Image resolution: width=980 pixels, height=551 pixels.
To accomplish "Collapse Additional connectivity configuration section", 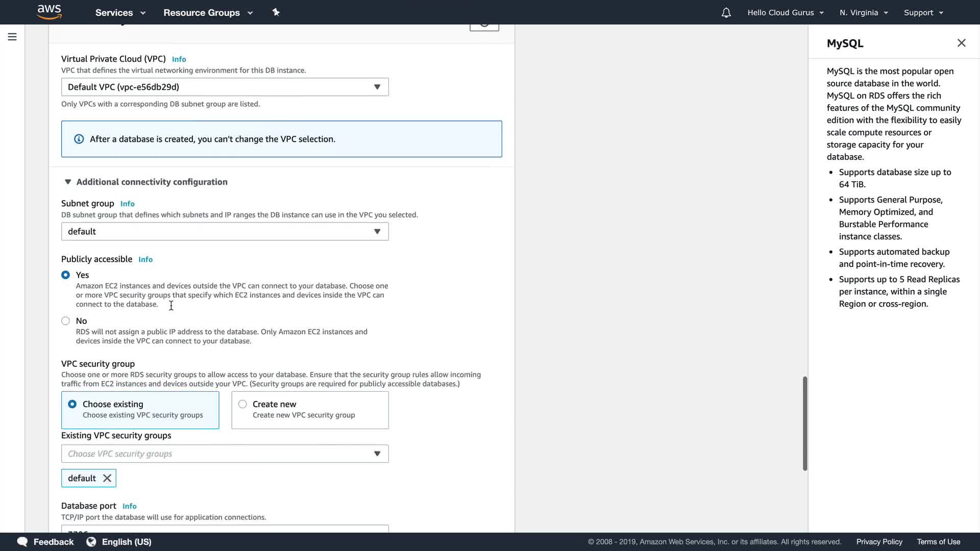I will [x=68, y=182].
